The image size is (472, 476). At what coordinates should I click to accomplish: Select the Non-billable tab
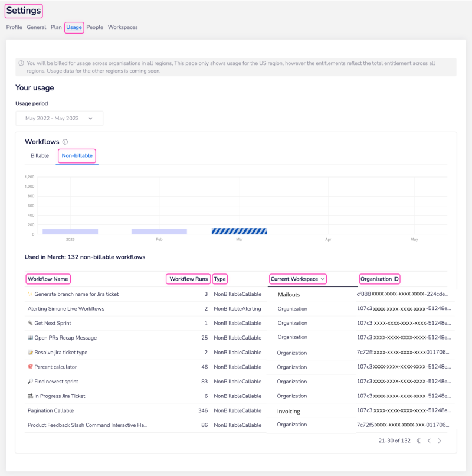pyautogui.click(x=77, y=156)
